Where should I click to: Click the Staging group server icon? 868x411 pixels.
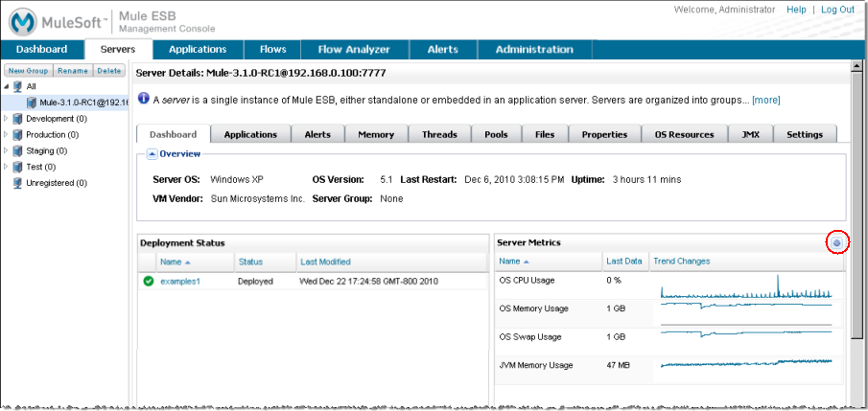click(x=17, y=150)
